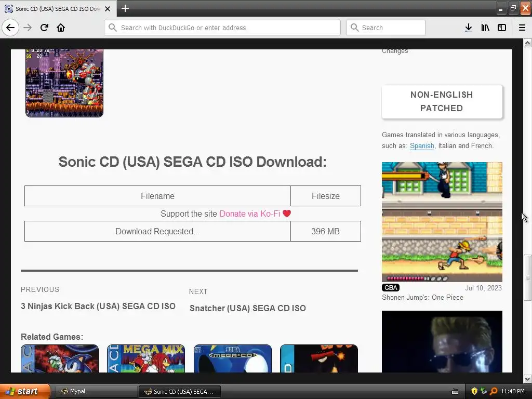
Task: Click the Sonic CD download heading
Action: [192, 162]
